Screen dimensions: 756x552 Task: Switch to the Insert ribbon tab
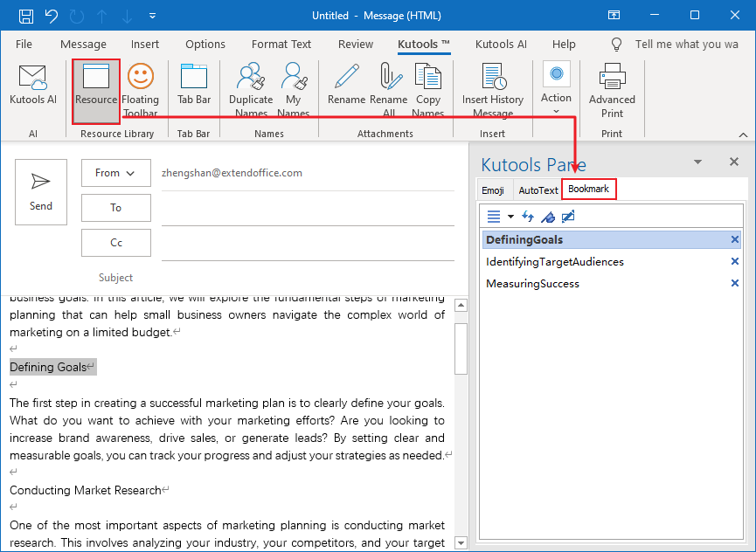click(x=144, y=45)
